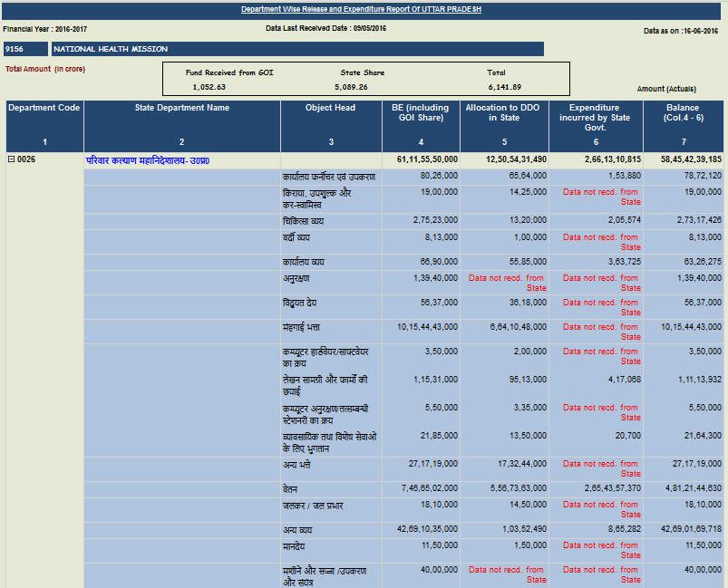Viewport: 728px width, 588px height.
Task: Click the State Department Name column header
Action: coord(182,126)
